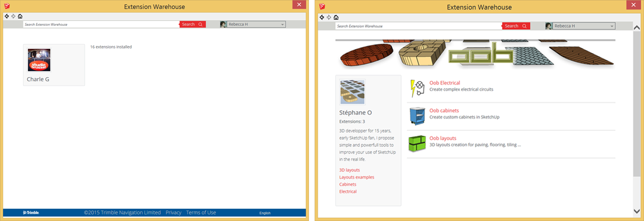Follow the Layouts examples link under Stéphane O

click(x=356, y=177)
